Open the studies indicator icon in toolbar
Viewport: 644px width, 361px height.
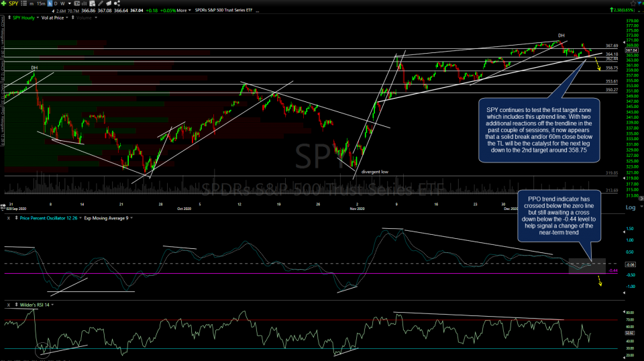point(76,3)
